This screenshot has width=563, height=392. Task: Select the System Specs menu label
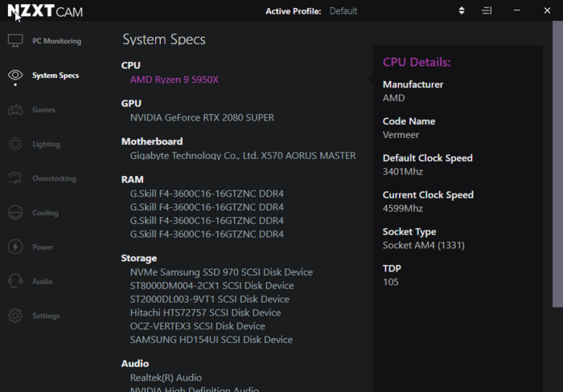[55, 76]
